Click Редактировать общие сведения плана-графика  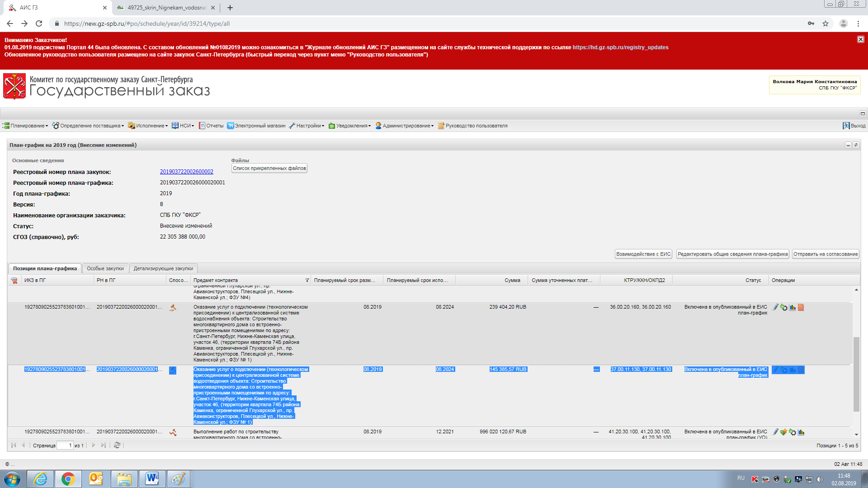[732, 254]
